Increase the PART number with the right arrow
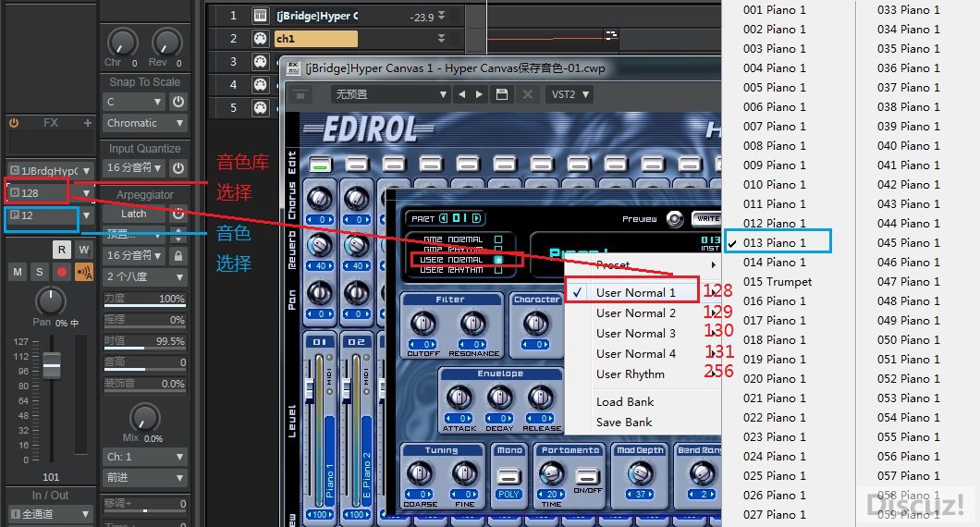The image size is (980, 527). [476, 218]
